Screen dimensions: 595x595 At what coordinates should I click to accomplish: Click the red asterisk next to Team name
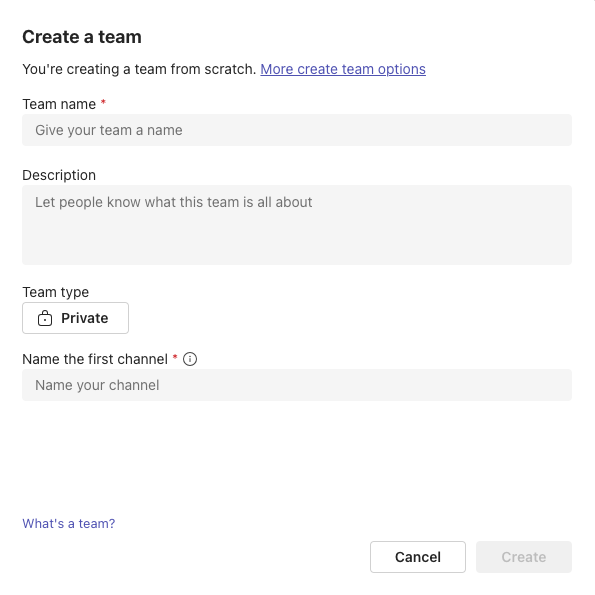tap(103, 102)
